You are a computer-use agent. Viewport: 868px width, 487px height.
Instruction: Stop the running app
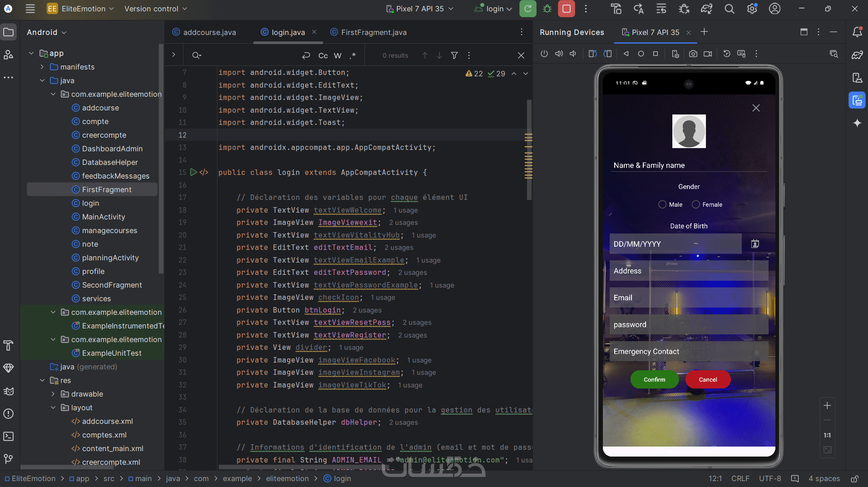click(566, 9)
